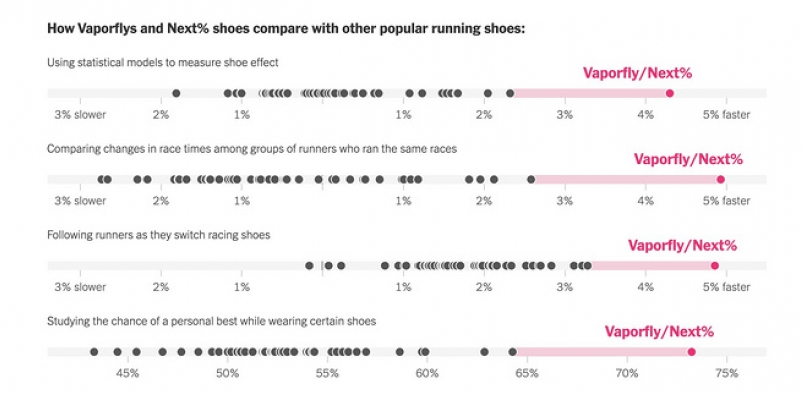The image size is (805, 393).
Task: Click the pink Vaporfly dot in statistical models row
Action: [x=669, y=93]
